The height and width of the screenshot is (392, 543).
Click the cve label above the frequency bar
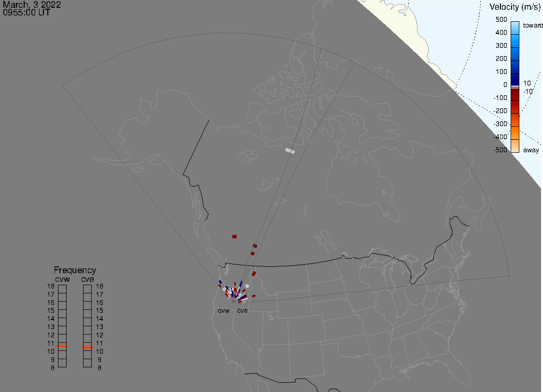(87, 279)
